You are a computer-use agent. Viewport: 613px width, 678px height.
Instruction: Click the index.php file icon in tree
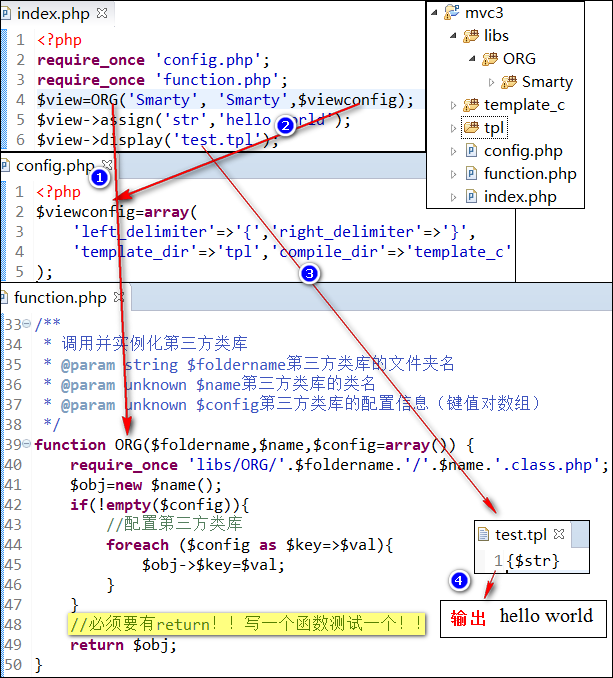(471, 196)
